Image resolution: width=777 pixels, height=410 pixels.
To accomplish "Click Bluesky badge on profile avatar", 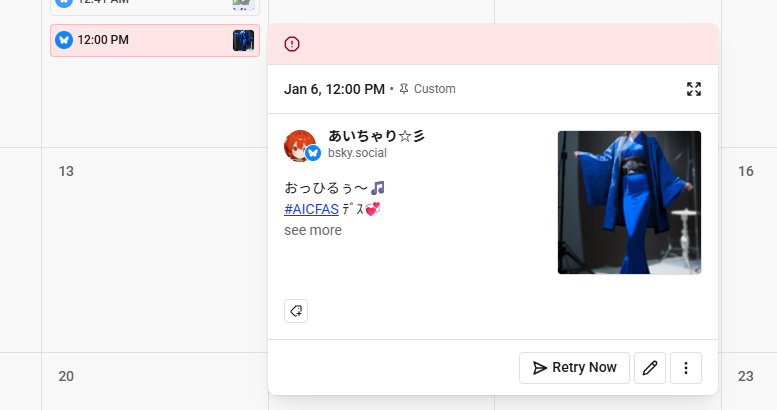I will pos(313,153).
